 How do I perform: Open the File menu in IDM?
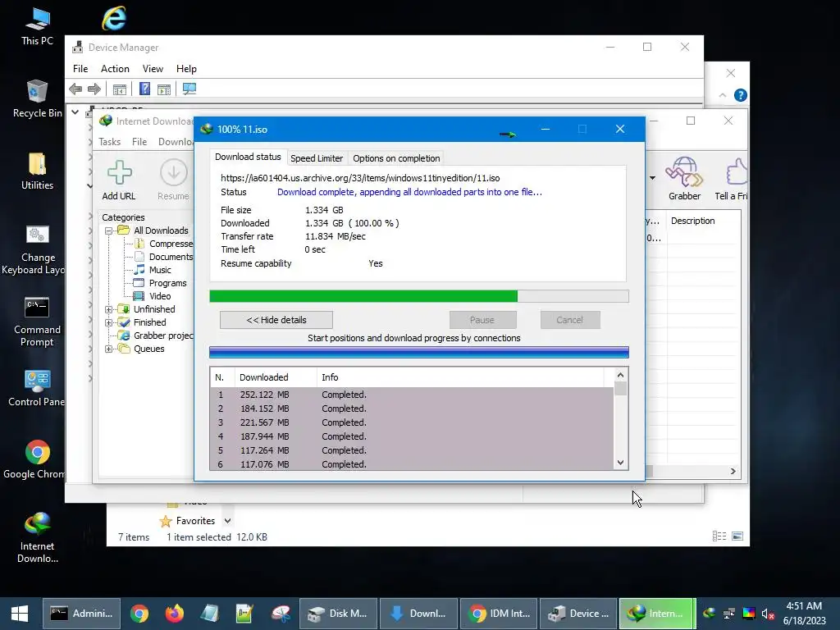[139, 141]
